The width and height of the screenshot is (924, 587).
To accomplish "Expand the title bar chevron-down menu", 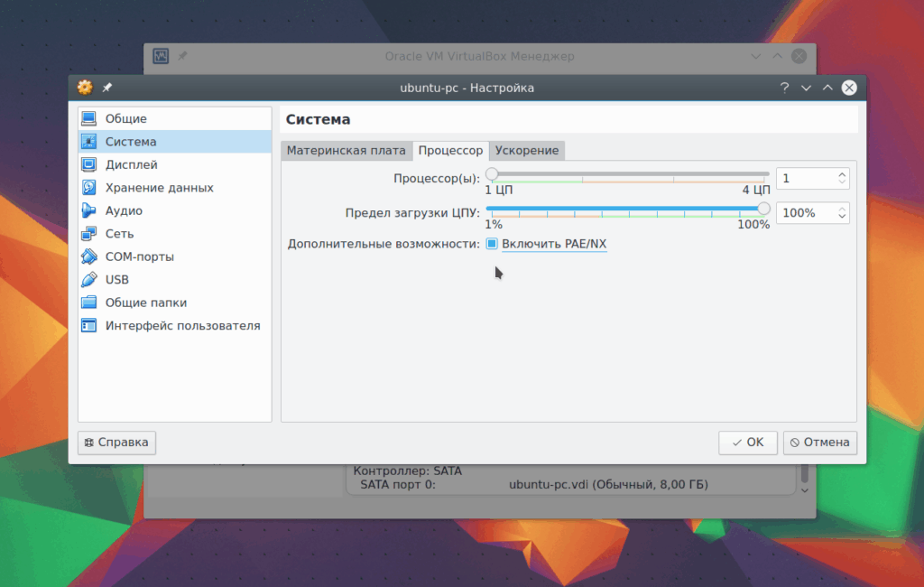I will 806,88.
